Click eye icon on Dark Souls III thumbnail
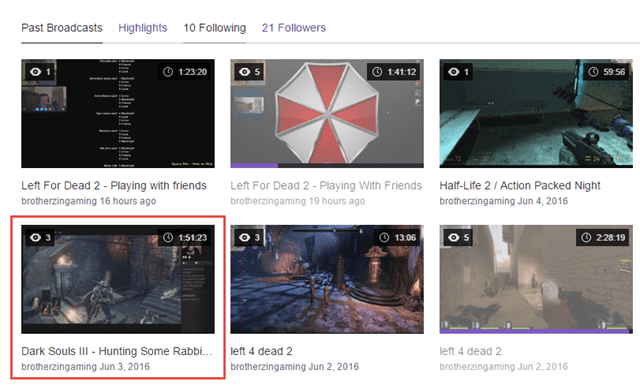Screen dimensions: 640x385 pos(36,237)
